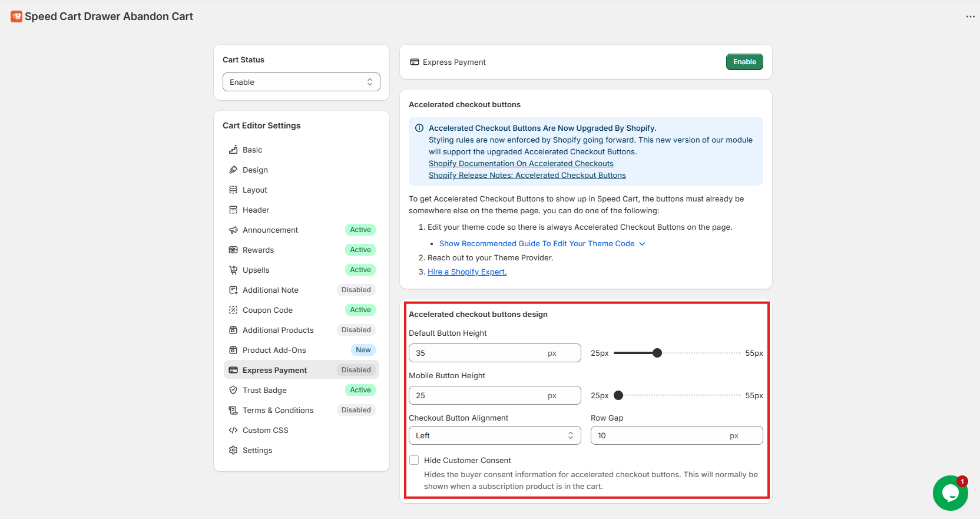This screenshot has width=980, height=519.
Task: Open the Hire a Shopify Expert link
Action: (466, 272)
